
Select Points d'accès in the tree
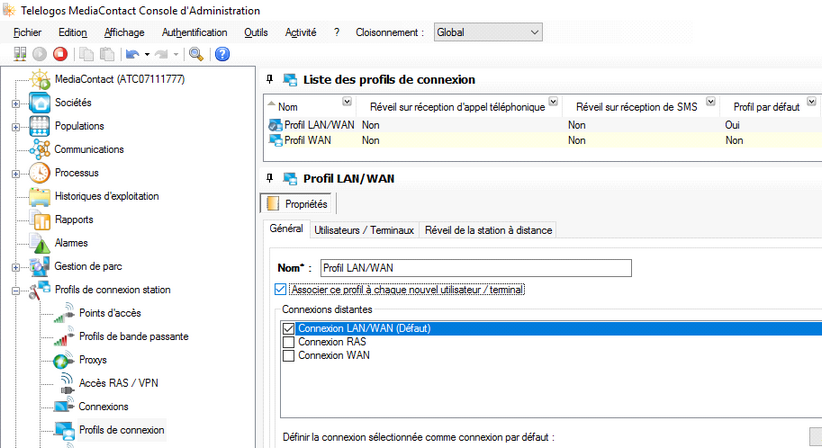pos(110,313)
